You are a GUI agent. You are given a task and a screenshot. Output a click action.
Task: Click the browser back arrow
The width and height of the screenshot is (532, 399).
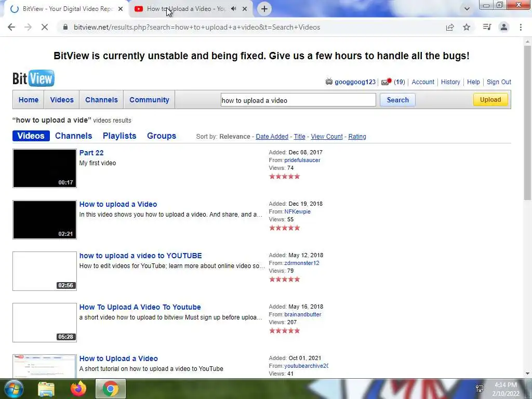[11, 27]
